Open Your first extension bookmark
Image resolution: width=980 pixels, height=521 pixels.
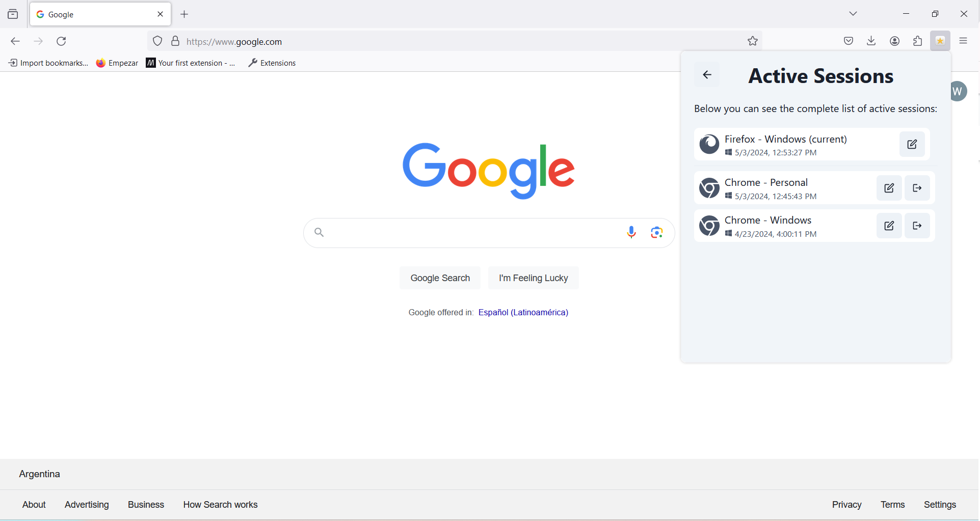tap(191, 63)
